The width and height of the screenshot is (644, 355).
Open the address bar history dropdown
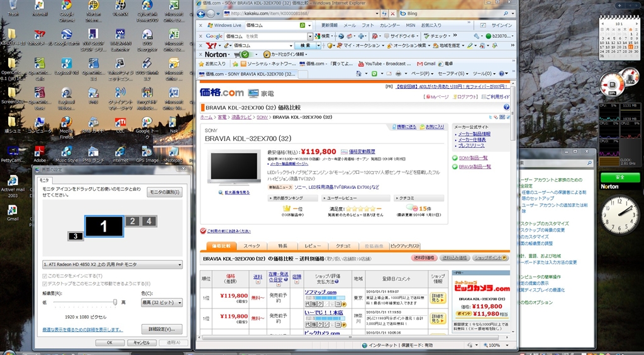[x=377, y=14]
